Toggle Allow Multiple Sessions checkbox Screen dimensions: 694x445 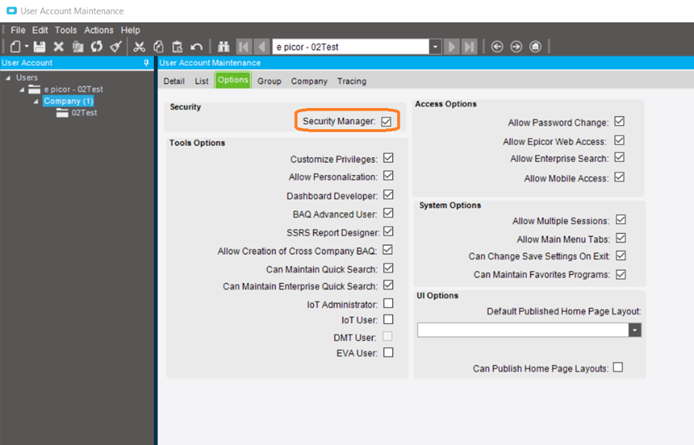coord(621,220)
